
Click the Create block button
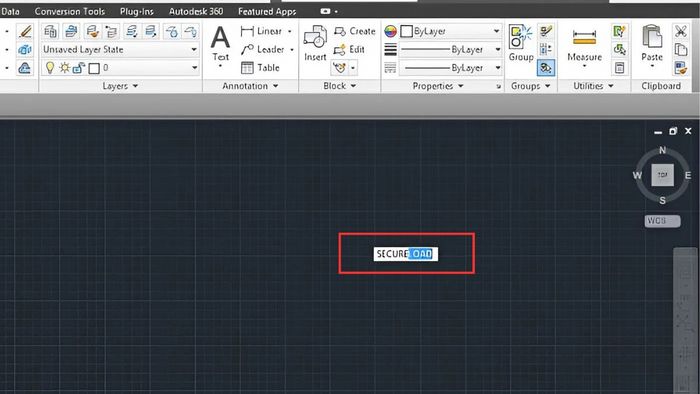354,31
